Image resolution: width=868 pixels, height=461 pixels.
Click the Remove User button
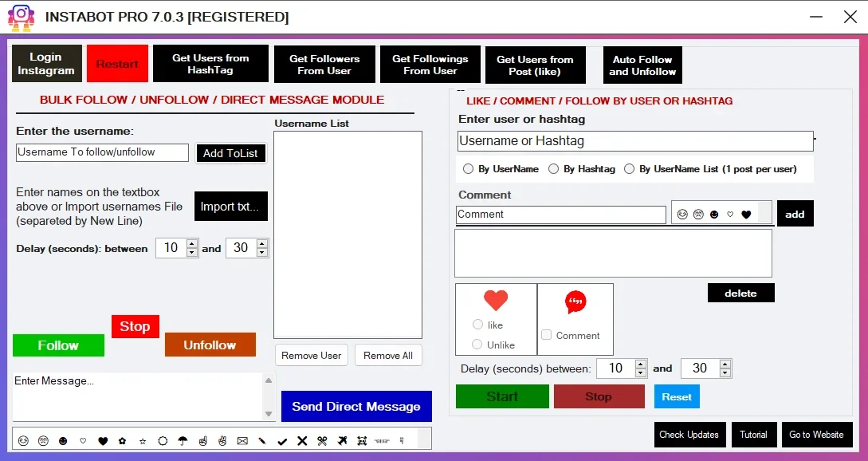(x=312, y=355)
